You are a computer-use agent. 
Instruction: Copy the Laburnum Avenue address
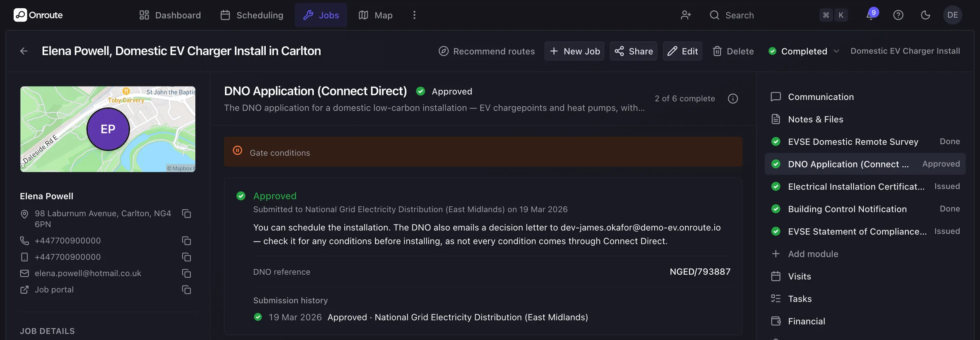click(x=187, y=213)
